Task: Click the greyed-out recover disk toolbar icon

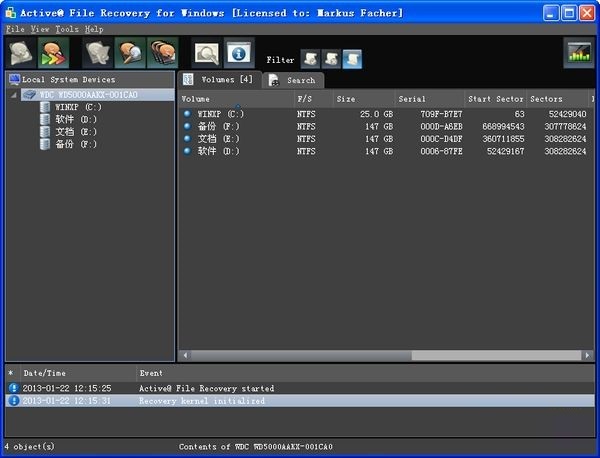Action: click(21, 53)
